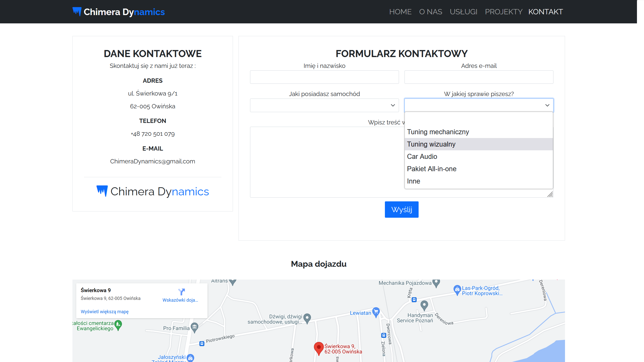Collapse the 'W jakiej sprawie piszesz?' dropdown
Screen dimensions: 644x362
click(478, 105)
